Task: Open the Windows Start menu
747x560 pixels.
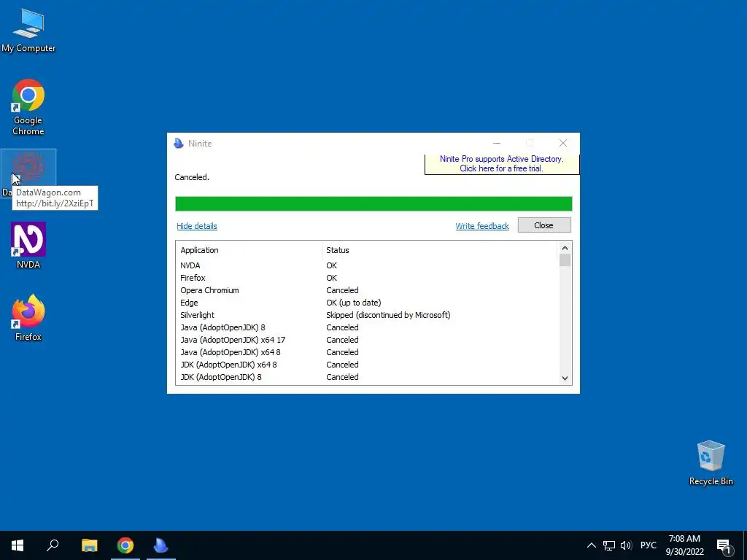Action: pyautogui.click(x=18, y=545)
